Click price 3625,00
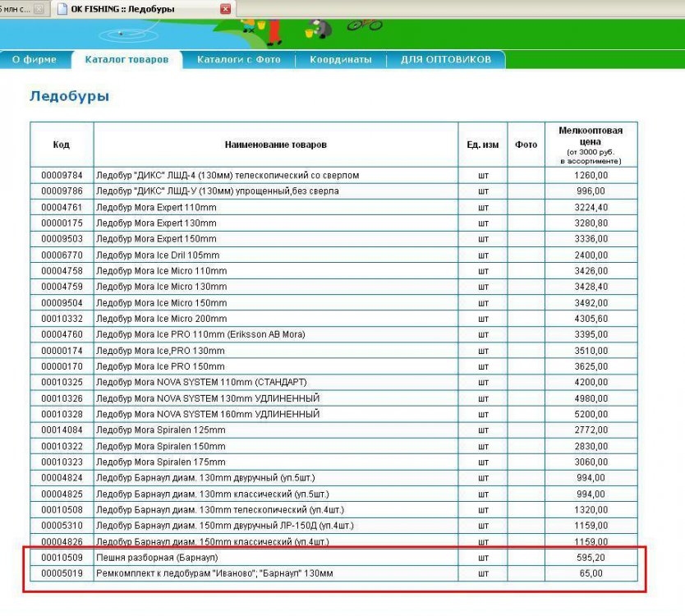 591,366
